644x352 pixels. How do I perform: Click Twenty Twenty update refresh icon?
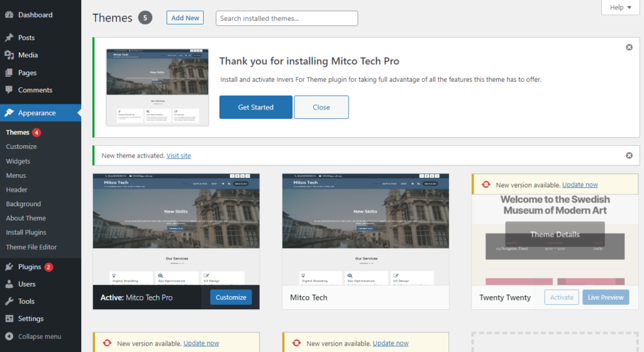486,185
